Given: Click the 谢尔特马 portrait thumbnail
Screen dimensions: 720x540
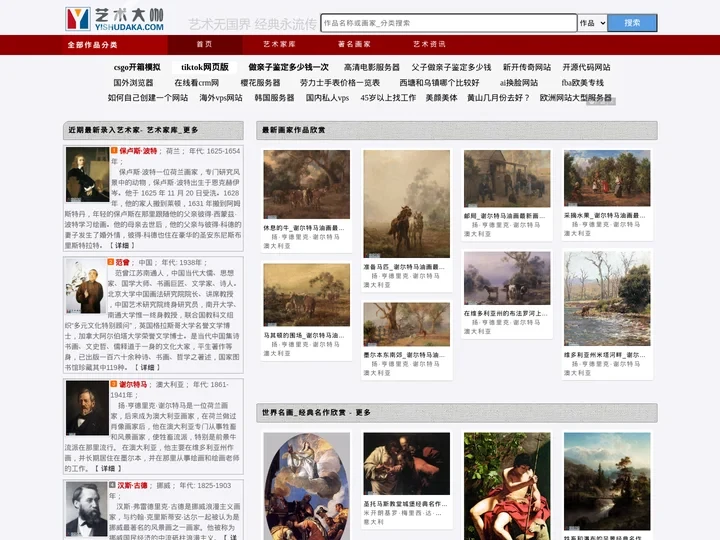Looking at the screenshot, I should point(87,408).
